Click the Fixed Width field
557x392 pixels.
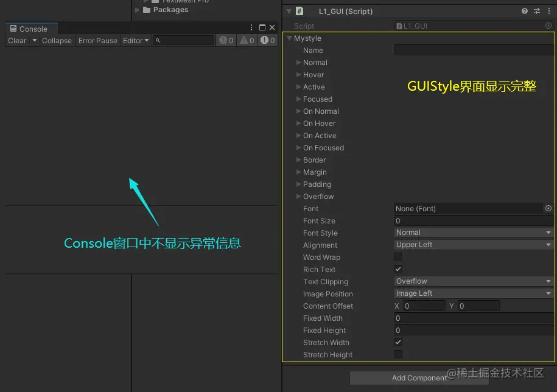point(474,318)
